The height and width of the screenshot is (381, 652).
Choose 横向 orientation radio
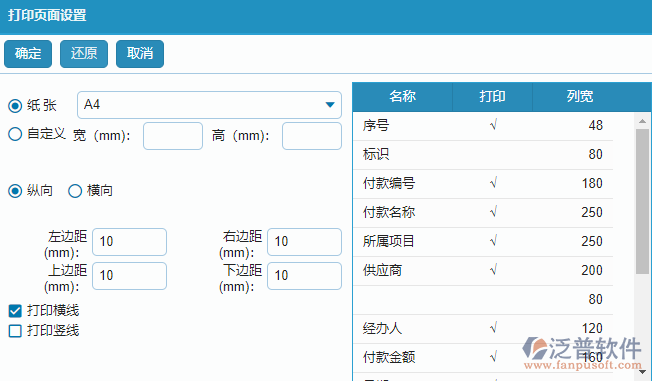[75, 191]
